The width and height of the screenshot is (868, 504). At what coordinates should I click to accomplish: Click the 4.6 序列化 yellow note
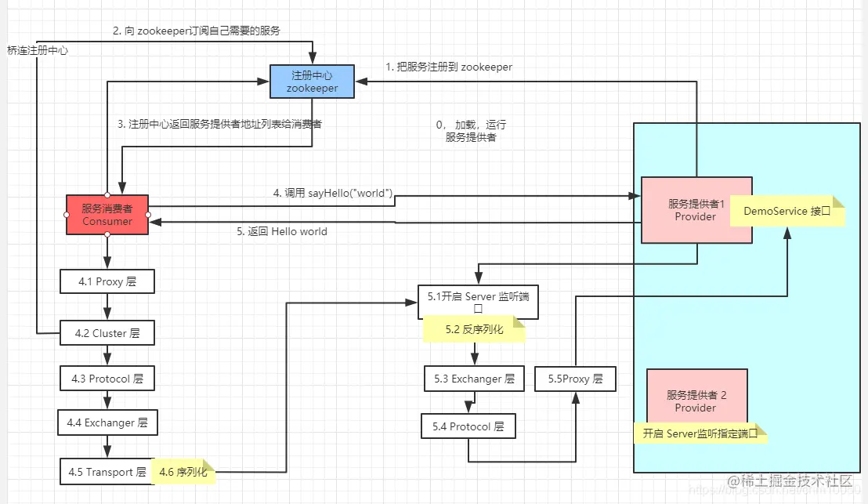point(184,472)
